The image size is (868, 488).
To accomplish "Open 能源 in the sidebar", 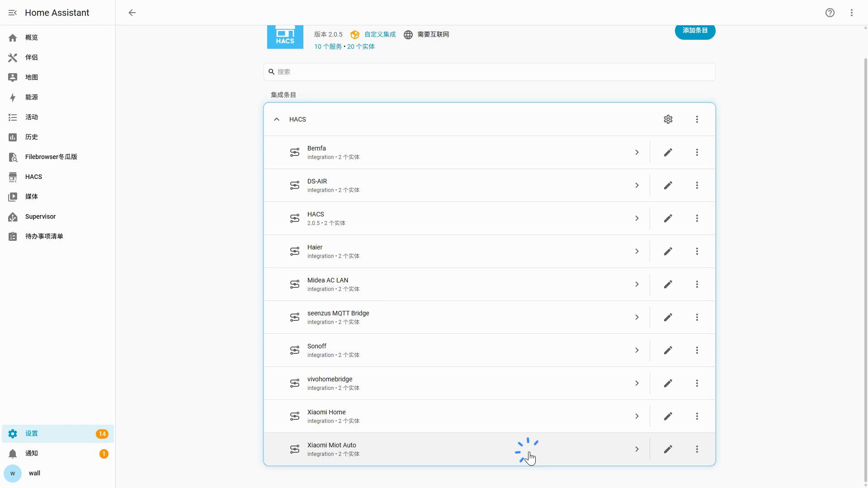I will click(58, 97).
